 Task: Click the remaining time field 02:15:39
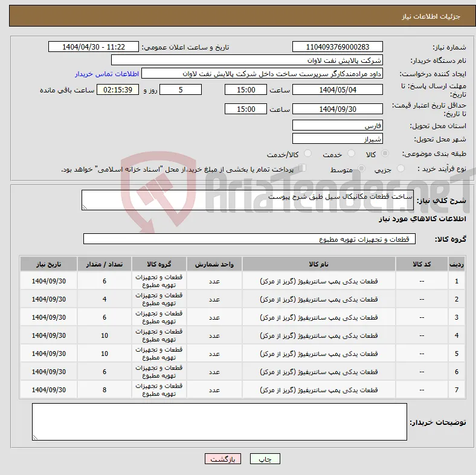pyautogui.click(x=118, y=90)
